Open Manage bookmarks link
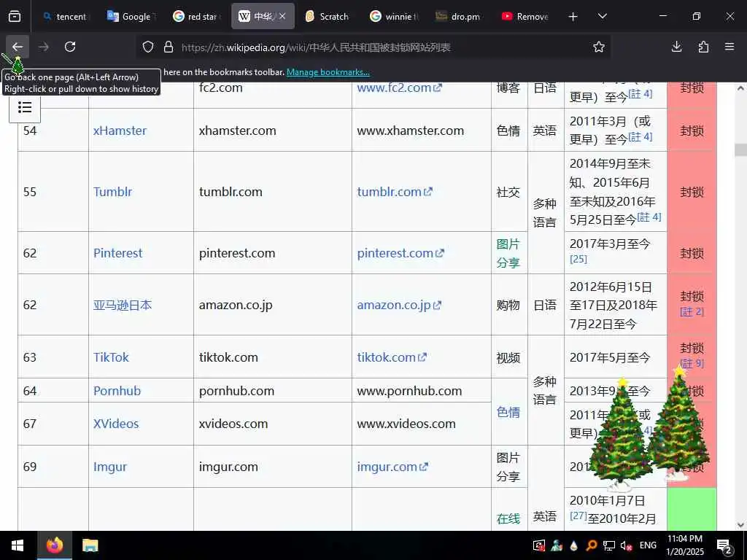 point(328,72)
